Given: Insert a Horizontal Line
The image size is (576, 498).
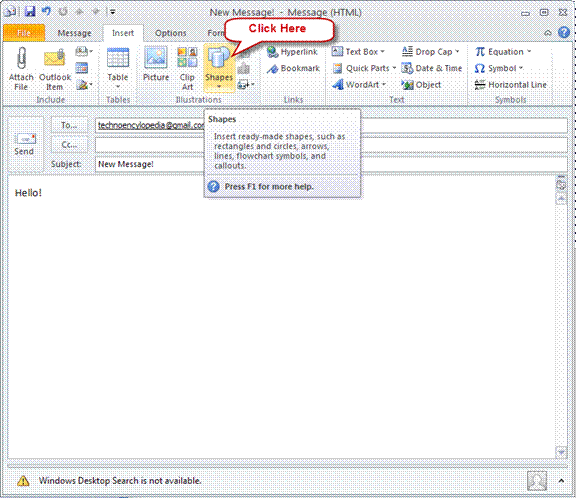Looking at the screenshot, I should pos(510,85).
